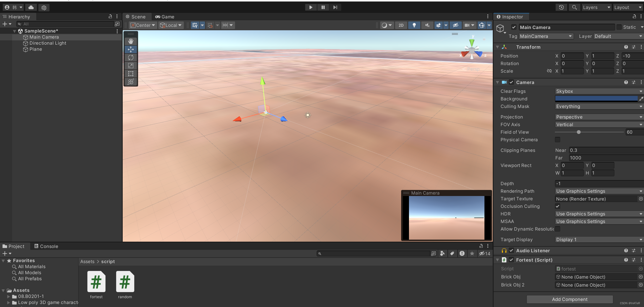Toggle scene lighting
Image resolution: width=644 pixels, height=307 pixels.
click(x=414, y=25)
